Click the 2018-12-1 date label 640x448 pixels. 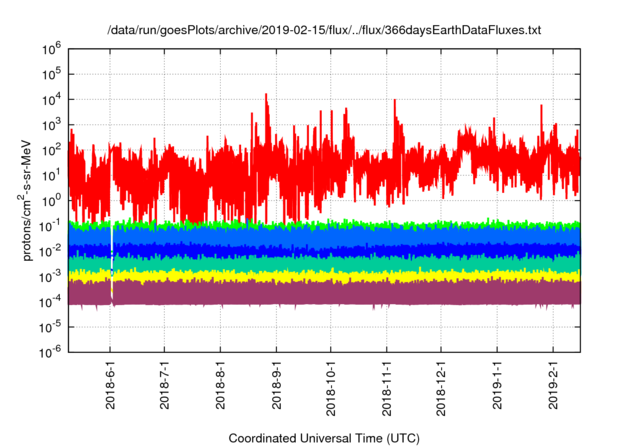pos(441,388)
